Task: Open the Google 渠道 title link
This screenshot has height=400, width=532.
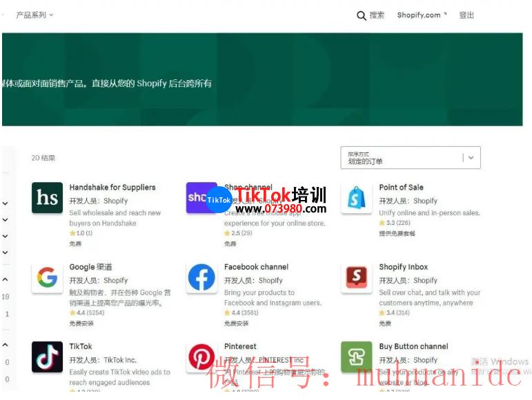Action: (x=90, y=267)
